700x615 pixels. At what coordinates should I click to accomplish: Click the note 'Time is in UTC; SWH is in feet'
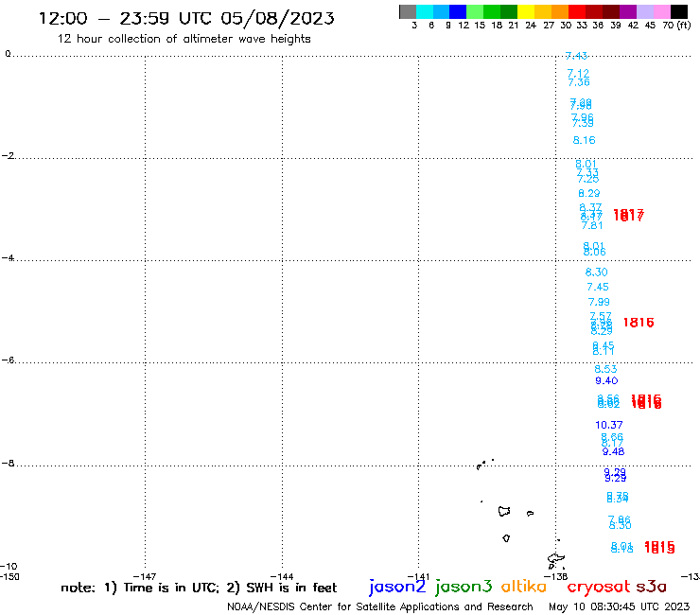click(x=199, y=588)
